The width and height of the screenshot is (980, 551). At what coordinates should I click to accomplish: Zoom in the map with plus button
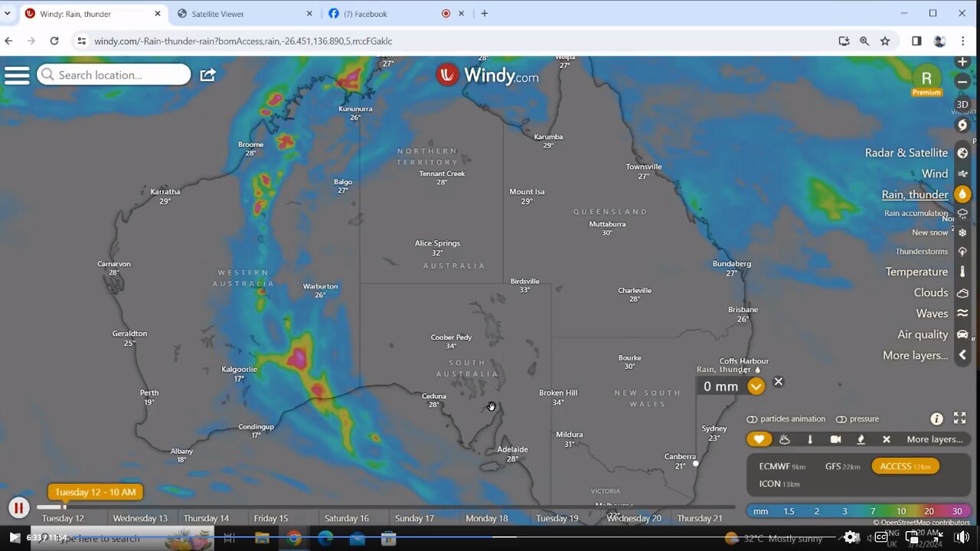(x=962, y=61)
